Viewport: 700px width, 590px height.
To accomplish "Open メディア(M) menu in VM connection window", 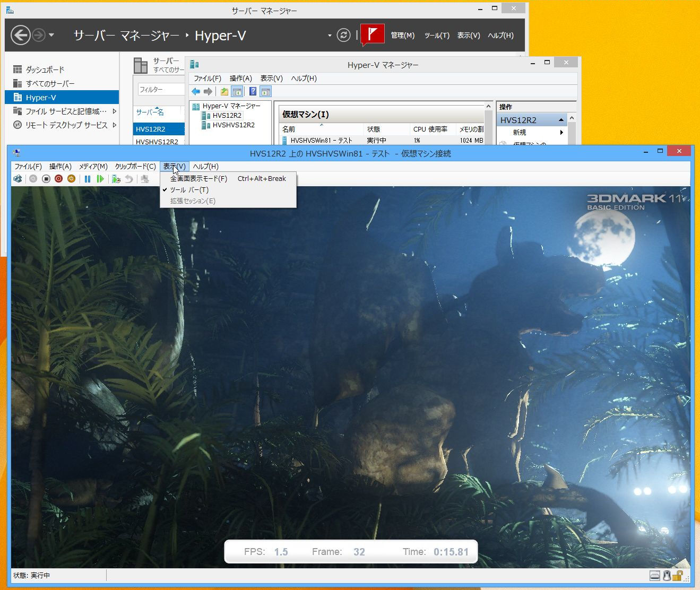I will click(x=93, y=167).
